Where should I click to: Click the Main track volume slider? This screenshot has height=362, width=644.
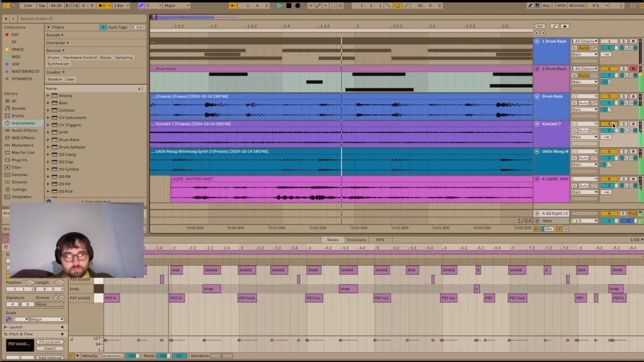point(609,221)
